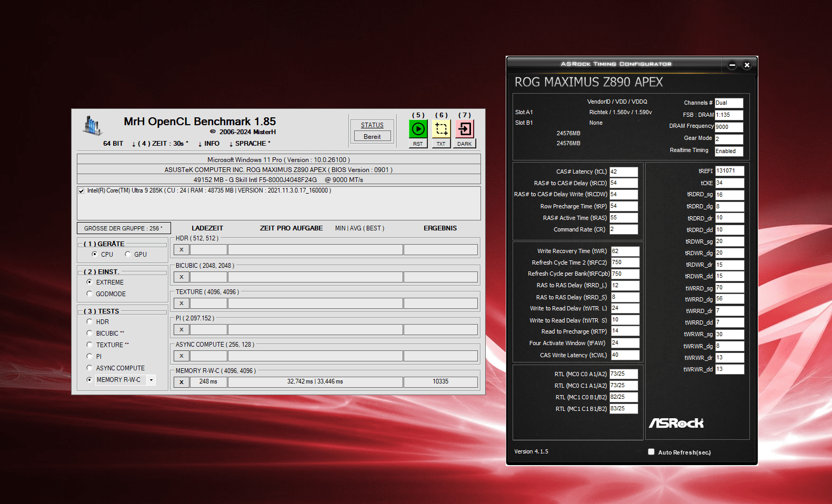The image size is (832, 504).
Task: Expand the MEMORY R-W-C dropdown arrow
Action: point(152,380)
